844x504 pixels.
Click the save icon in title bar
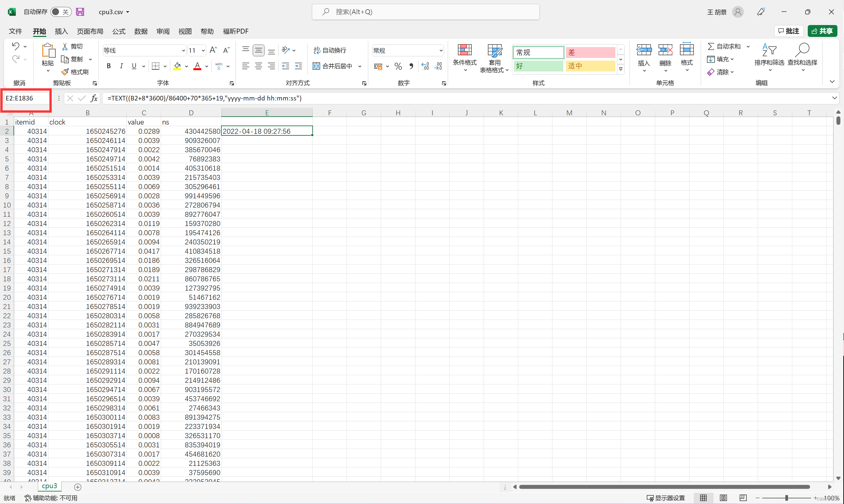click(80, 12)
